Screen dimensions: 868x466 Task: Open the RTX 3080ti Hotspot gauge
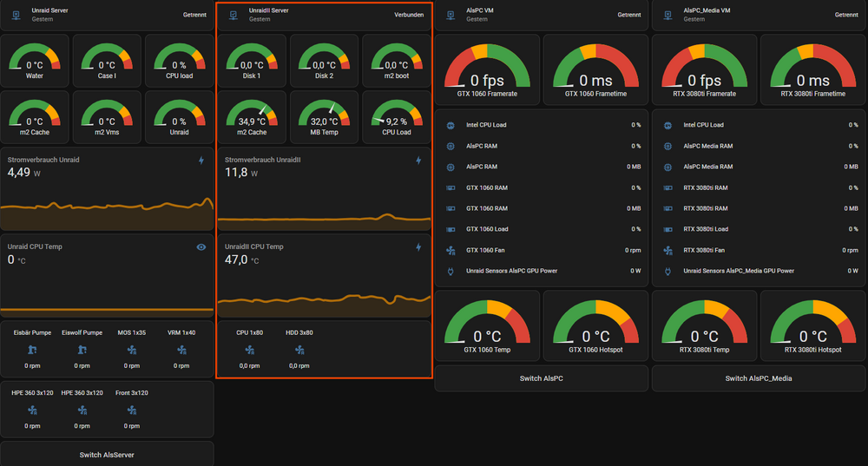click(813, 326)
